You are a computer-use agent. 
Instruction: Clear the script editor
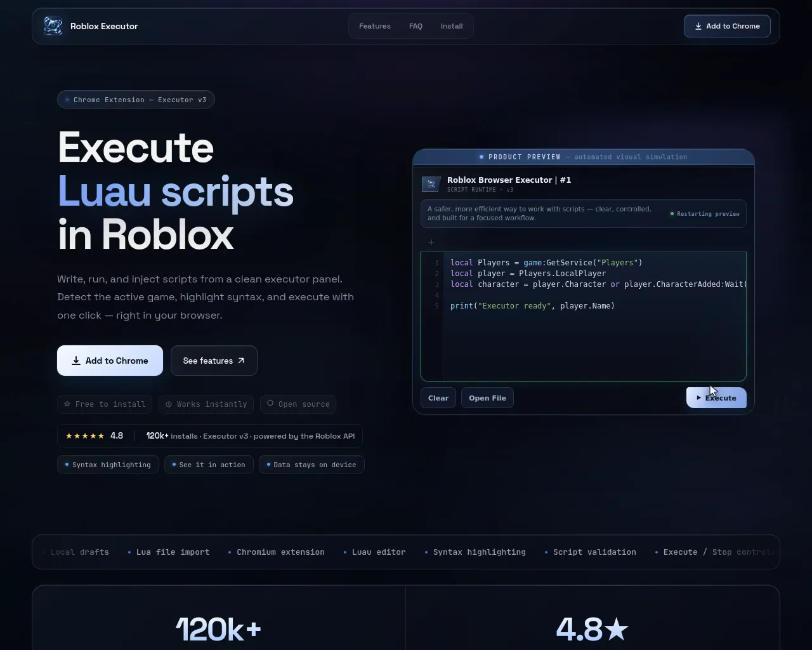tap(438, 398)
